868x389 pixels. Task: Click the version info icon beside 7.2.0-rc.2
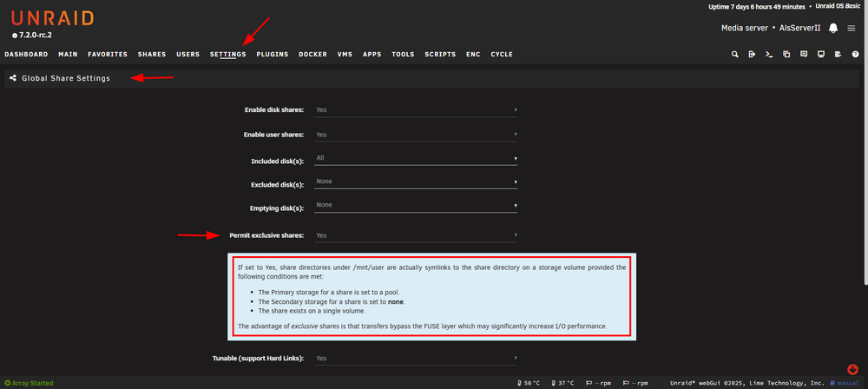pos(15,36)
